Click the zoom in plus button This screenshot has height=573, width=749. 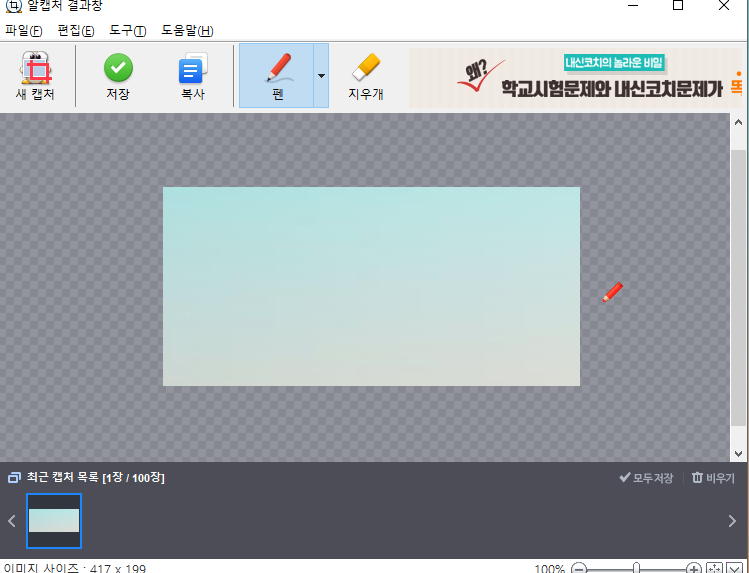[693, 568]
